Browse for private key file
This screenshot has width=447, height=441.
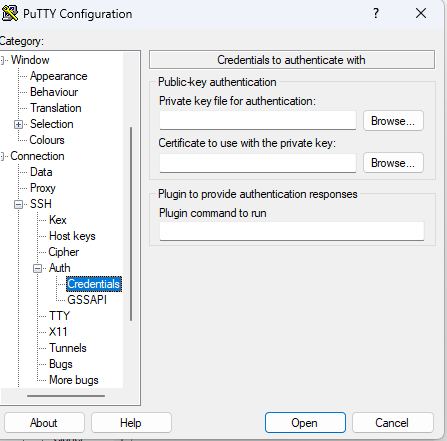click(393, 121)
